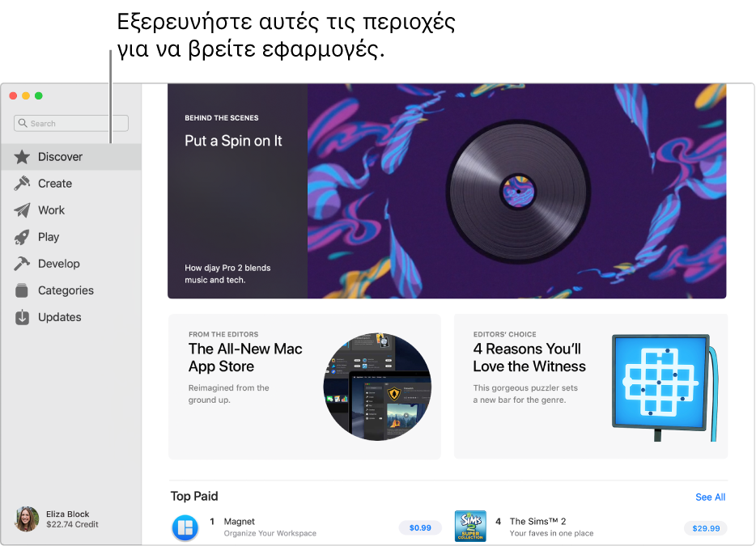Click the Discover star icon

coord(22,157)
